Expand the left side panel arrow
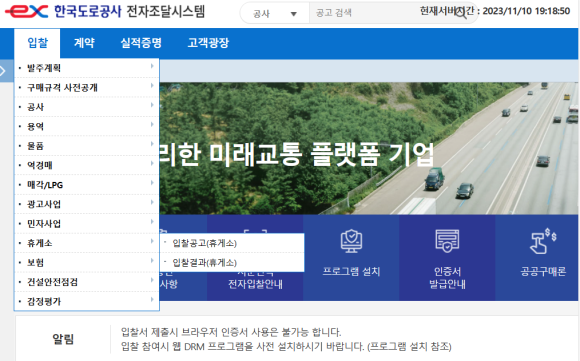 pos(3,71)
